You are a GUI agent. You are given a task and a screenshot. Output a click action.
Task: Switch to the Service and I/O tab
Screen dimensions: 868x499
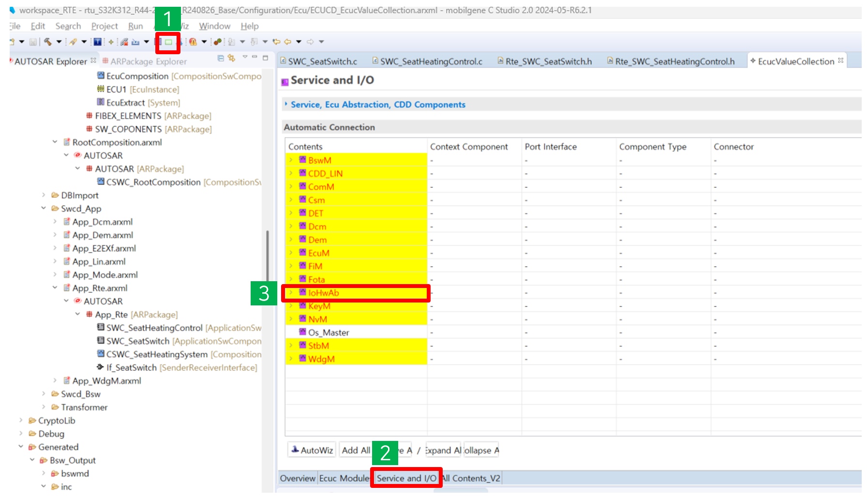[x=406, y=478]
